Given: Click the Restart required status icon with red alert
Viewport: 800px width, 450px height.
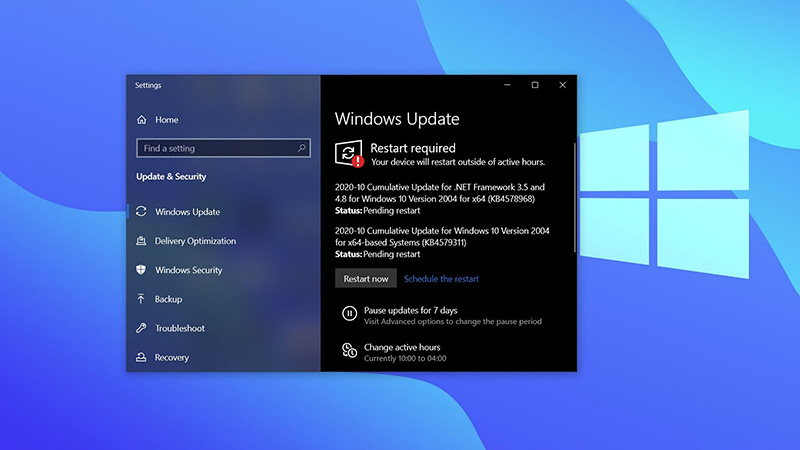Looking at the screenshot, I should (349, 153).
